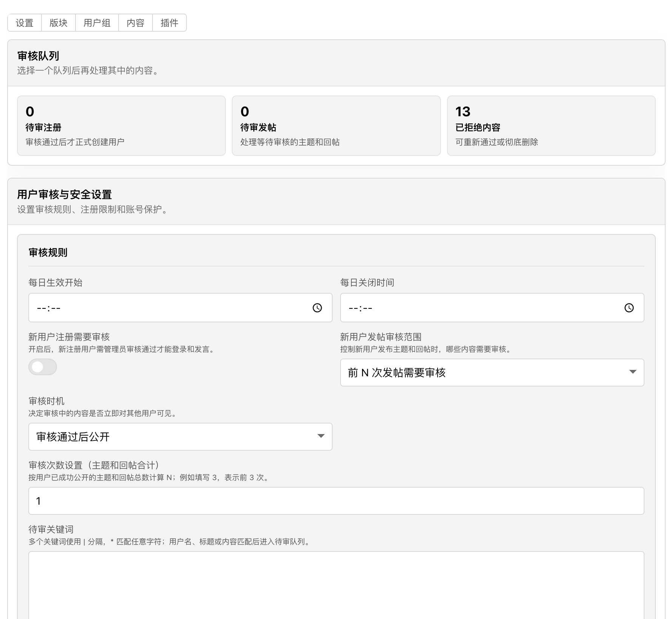
Task: Open the 用户组 tab
Action: click(x=97, y=23)
